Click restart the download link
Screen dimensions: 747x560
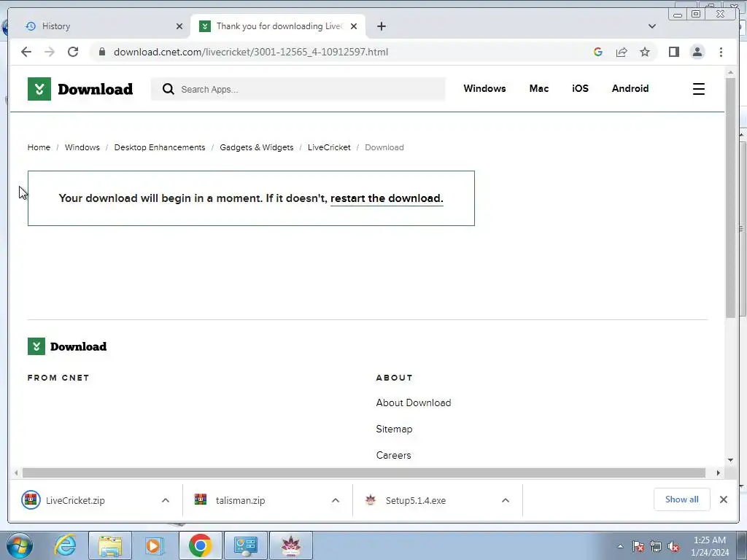pos(387,198)
